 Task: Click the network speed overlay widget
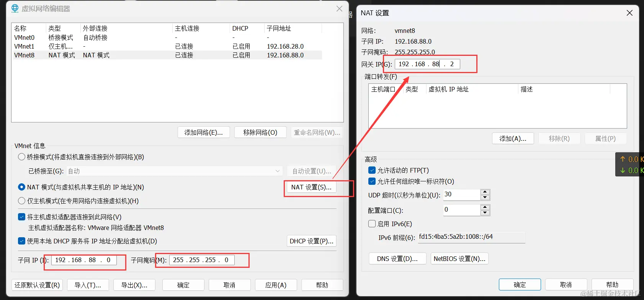point(630,165)
